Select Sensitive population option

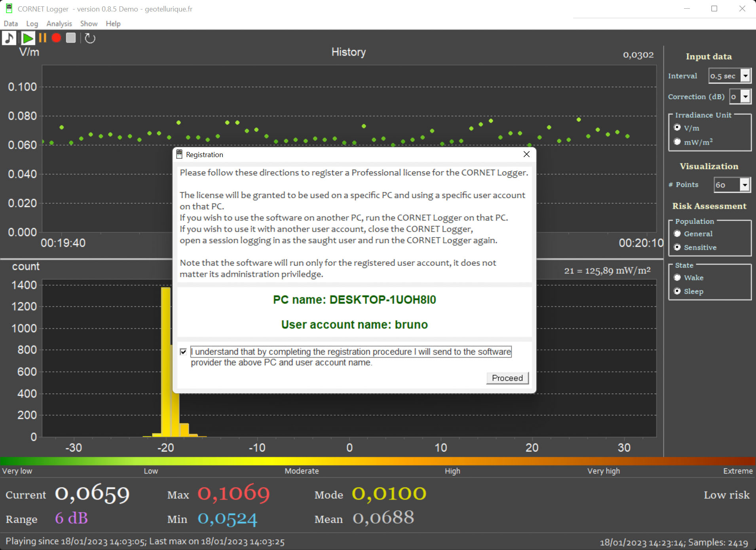(677, 247)
